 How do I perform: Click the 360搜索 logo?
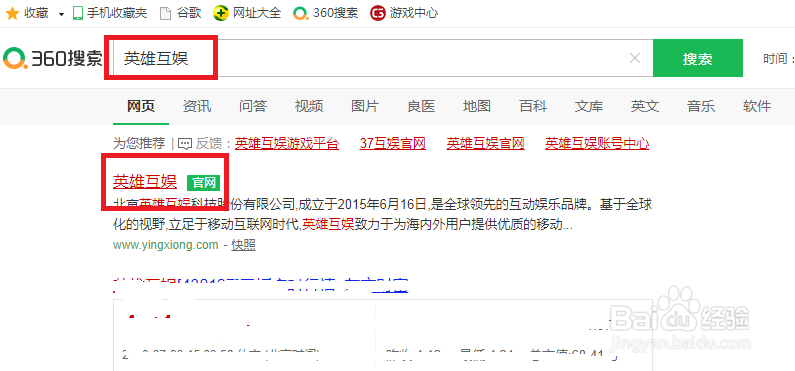[x=53, y=58]
